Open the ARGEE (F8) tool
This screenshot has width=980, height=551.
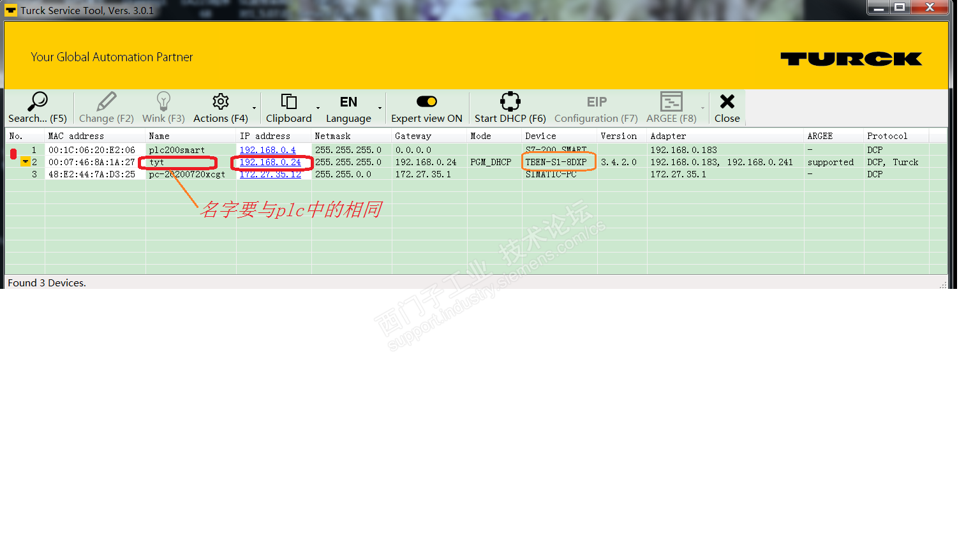coord(671,107)
